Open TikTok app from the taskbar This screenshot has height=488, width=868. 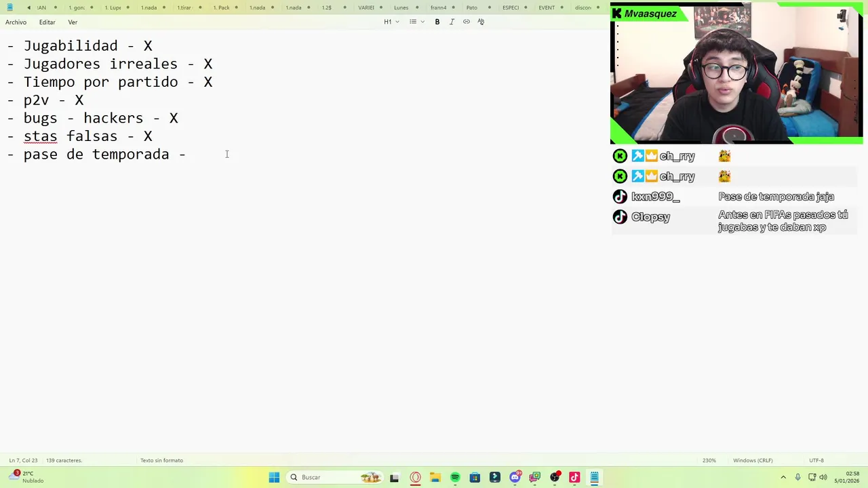[x=574, y=477]
